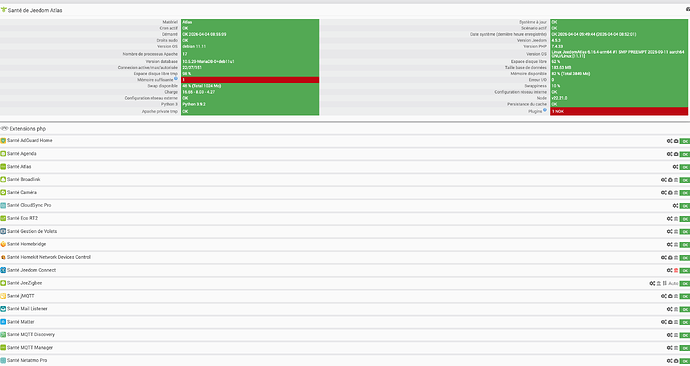Click the daemon icon in Gestion de Volets row
Screen dimensions: 690x366
pos(676,231)
